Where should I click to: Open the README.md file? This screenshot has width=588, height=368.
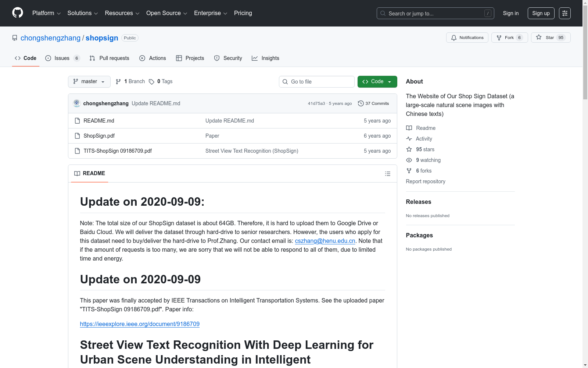pos(99,121)
